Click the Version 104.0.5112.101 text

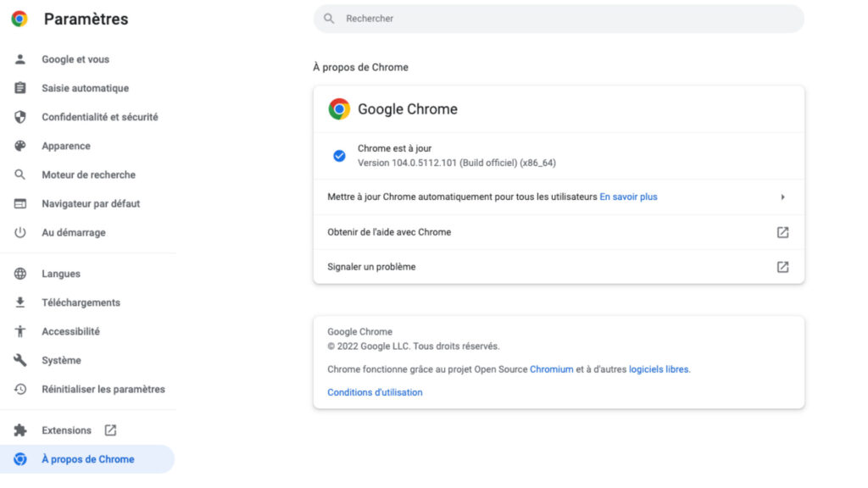click(x=457, y=163)
